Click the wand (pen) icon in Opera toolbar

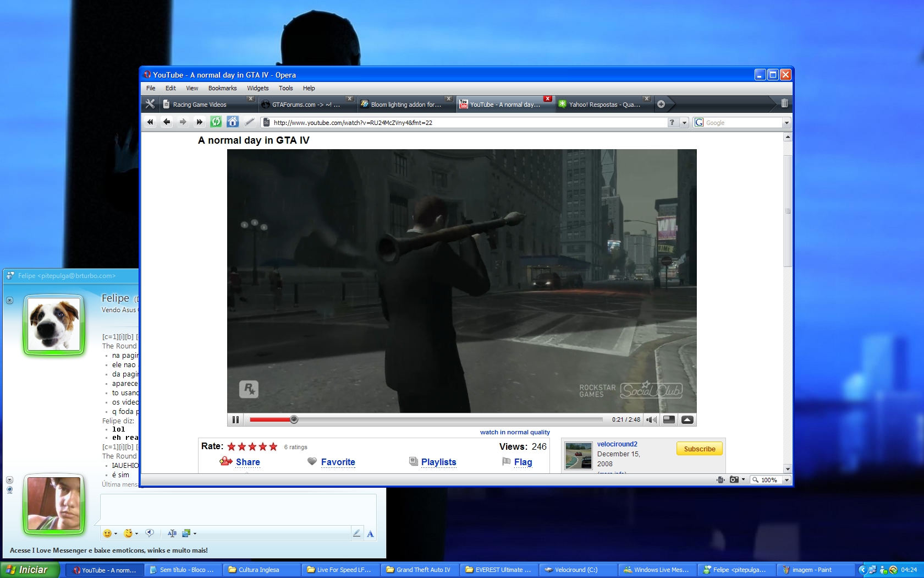[x=249, y=122]
